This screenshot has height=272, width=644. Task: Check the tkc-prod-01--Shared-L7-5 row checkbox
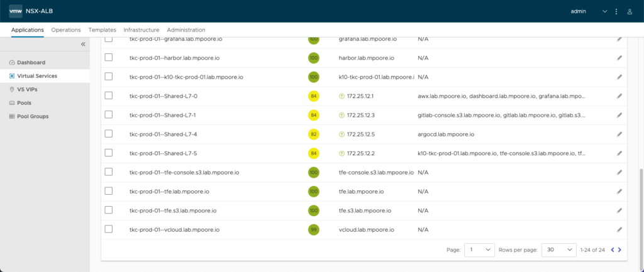tap(108, 153)
